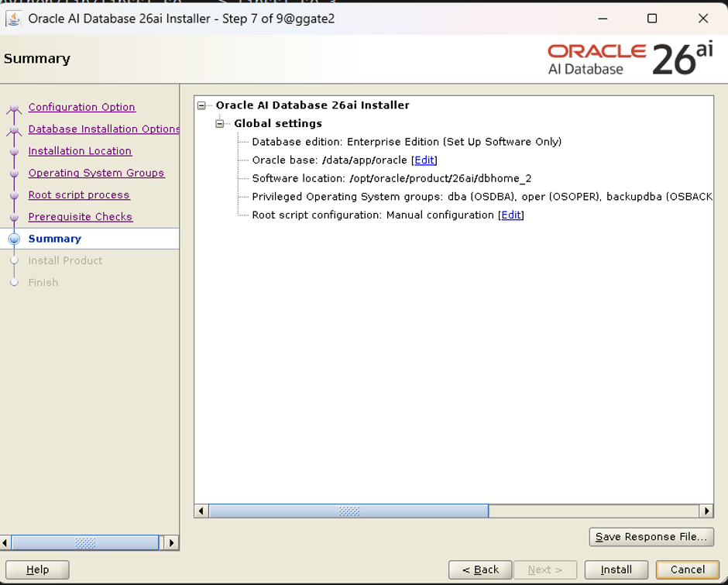Click sidebar scroll-right arrow
This screenshot has height=585, width=728.
[171, 542]
